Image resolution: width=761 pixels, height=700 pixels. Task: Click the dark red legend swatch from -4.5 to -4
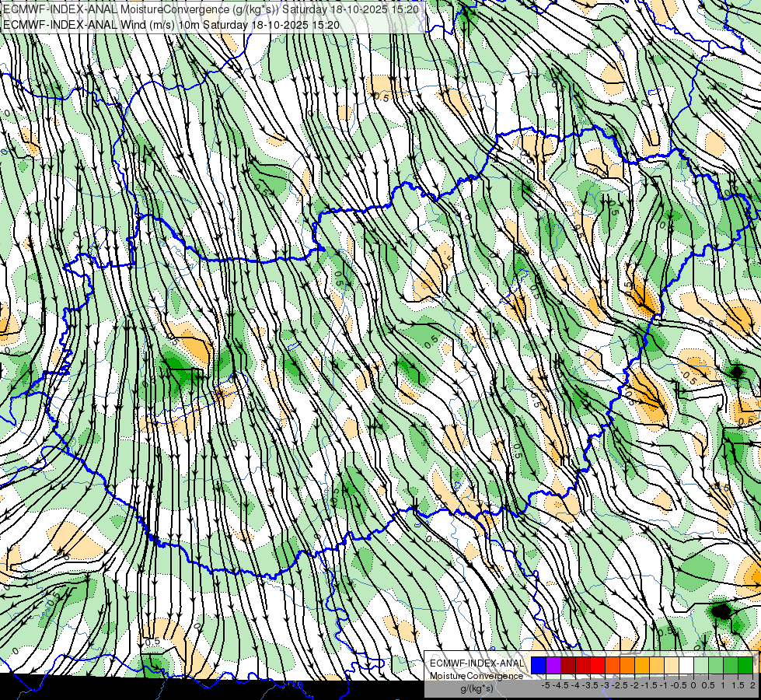[568, 666]
